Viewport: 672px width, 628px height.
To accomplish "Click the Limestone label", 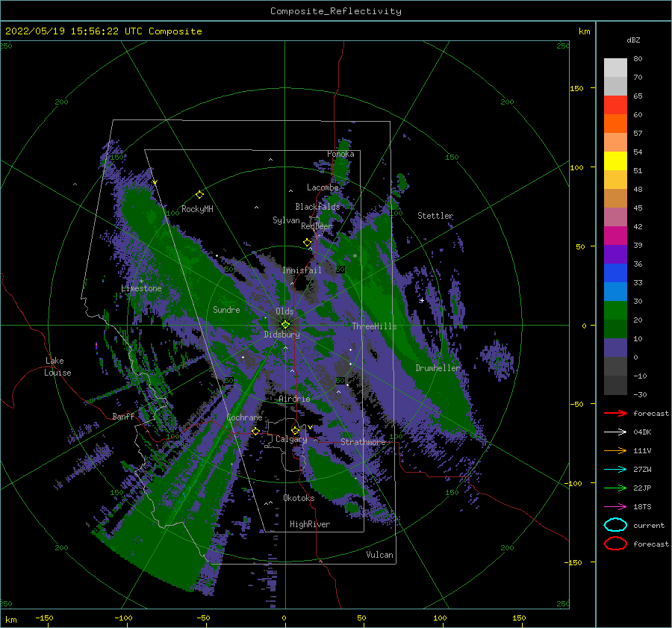I will 141,288.
